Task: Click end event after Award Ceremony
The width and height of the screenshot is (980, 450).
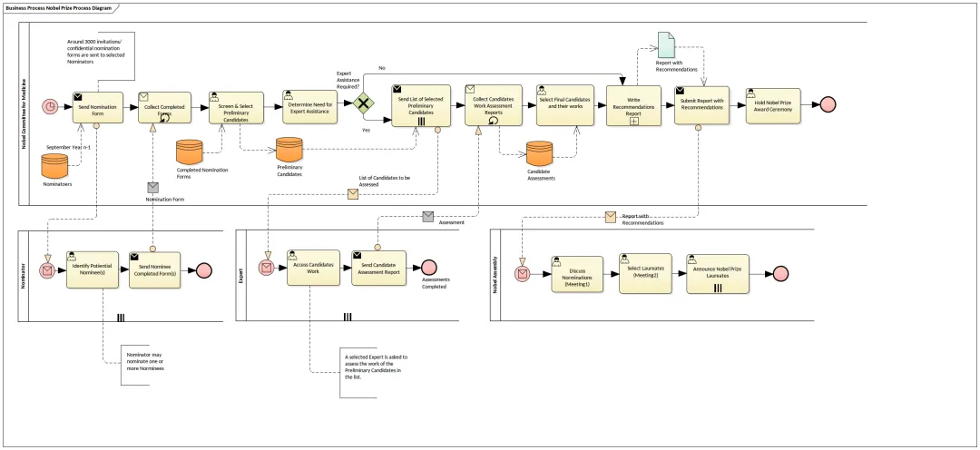Action: 828,104
